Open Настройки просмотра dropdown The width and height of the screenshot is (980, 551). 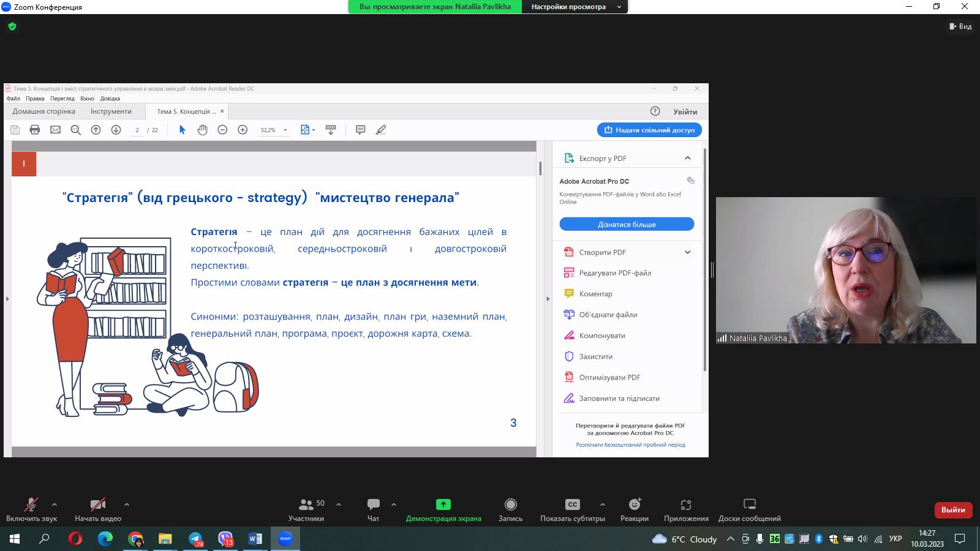click(x=575, y=7)
